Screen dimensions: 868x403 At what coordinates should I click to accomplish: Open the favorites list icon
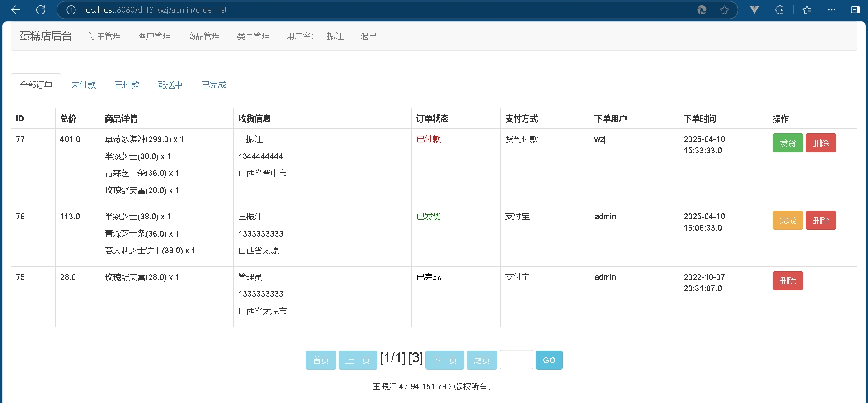pyautogui.click(x=807, y=10)
